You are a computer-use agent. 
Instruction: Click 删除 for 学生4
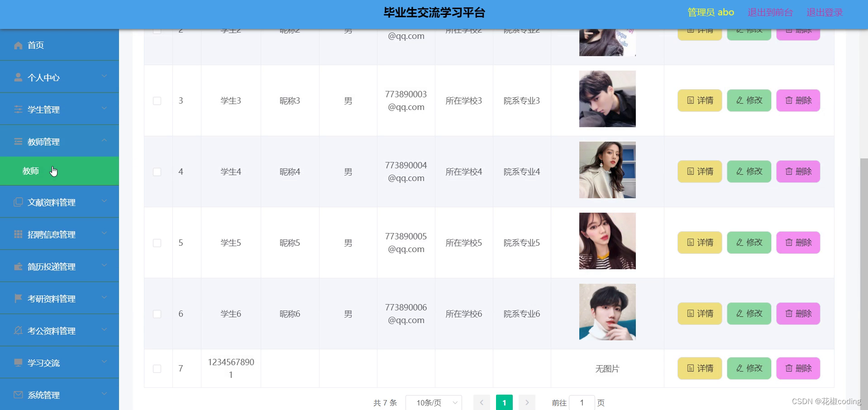click(798, 172)
